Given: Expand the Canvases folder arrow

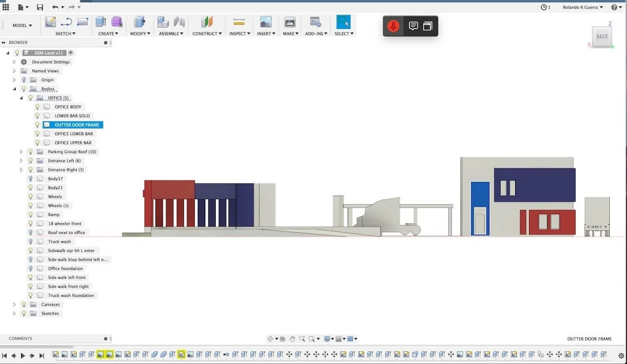Looking at the screenshot, I should (14, 305).
